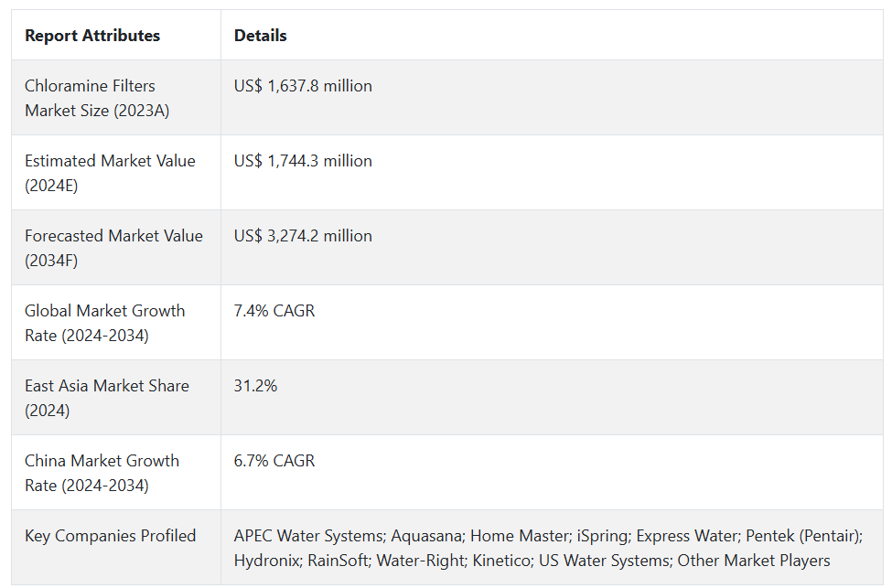Click the Pentek (Pentair) company name

[804, 536]
